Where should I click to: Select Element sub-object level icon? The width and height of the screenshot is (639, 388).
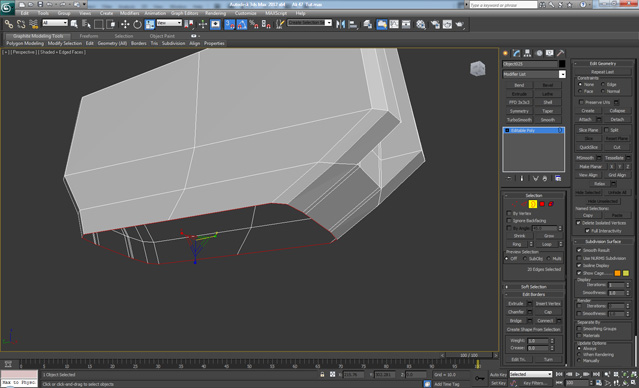tap(551, 204)
